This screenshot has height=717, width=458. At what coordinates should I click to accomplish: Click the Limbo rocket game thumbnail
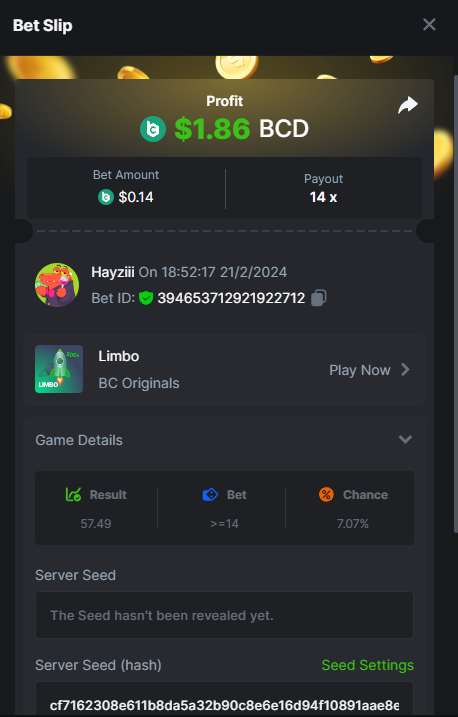pos(59,369)
